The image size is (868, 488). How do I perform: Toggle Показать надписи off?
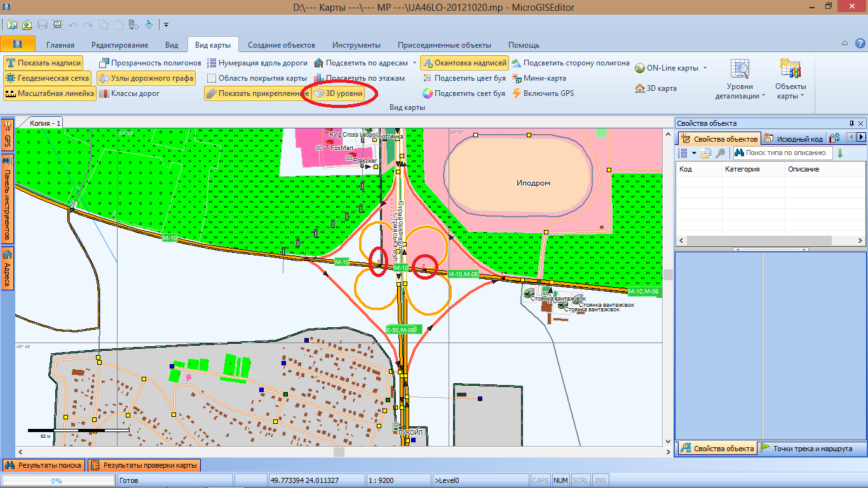(x=43, y=63)
